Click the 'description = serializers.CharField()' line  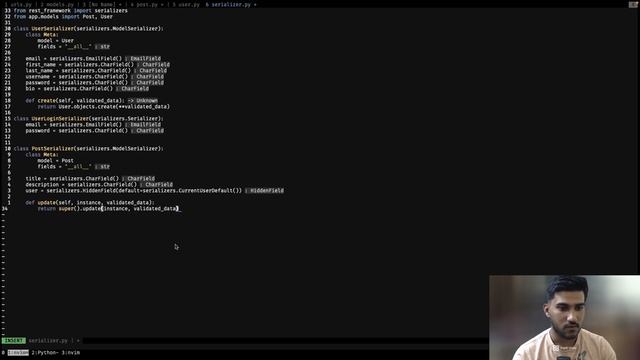[81, 184]
